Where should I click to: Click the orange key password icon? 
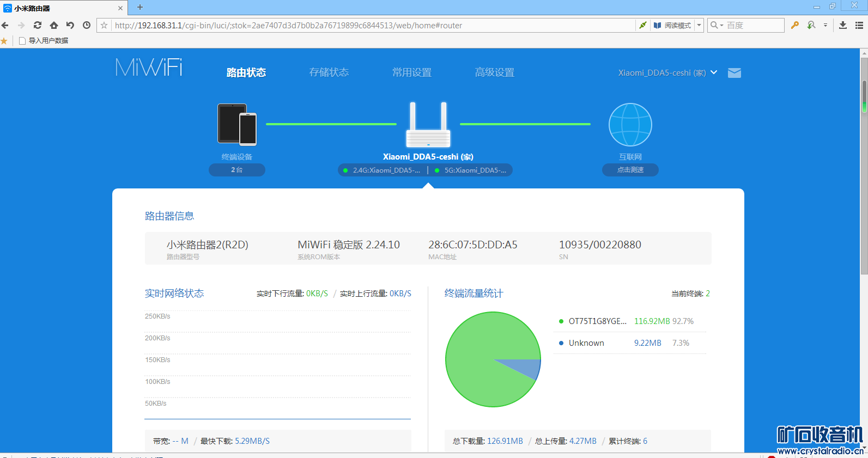[x=795, y=25]
